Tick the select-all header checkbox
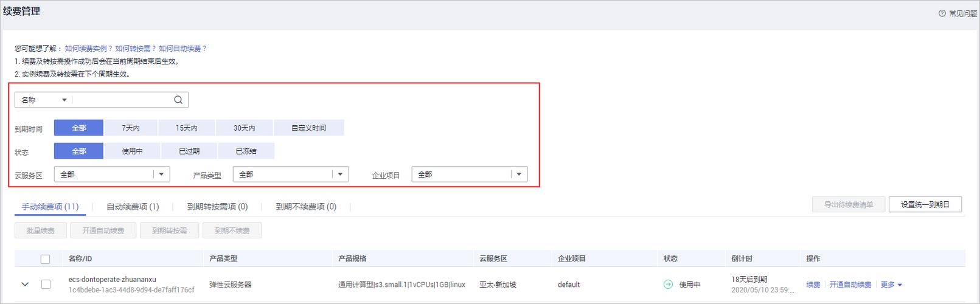 point(46,259)
